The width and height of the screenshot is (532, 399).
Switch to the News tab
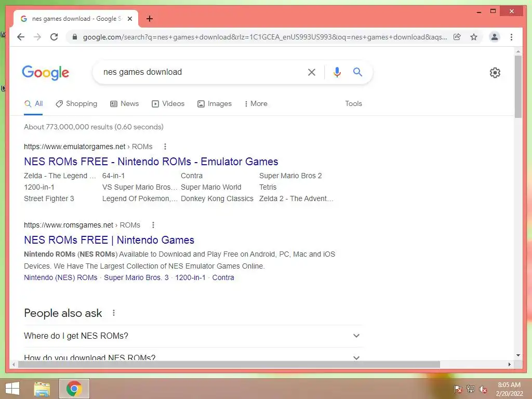coord(125,104)
